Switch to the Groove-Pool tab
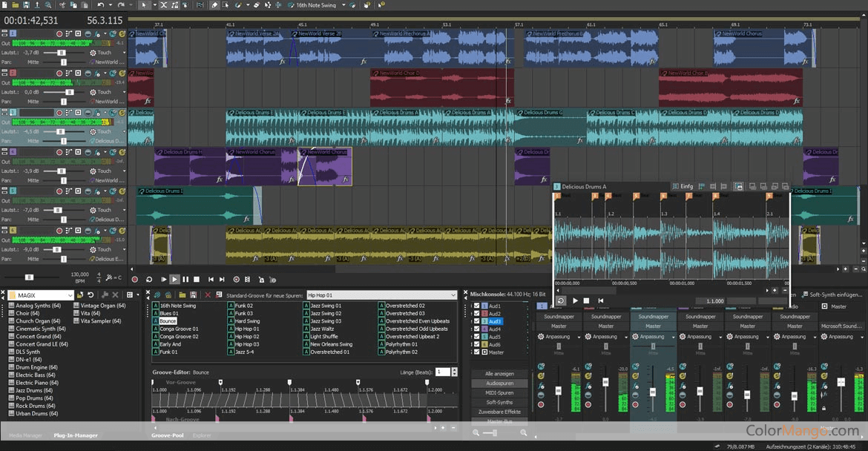This screenshot has height=451, width=868. pyautogui.click(x=168, y=435)
